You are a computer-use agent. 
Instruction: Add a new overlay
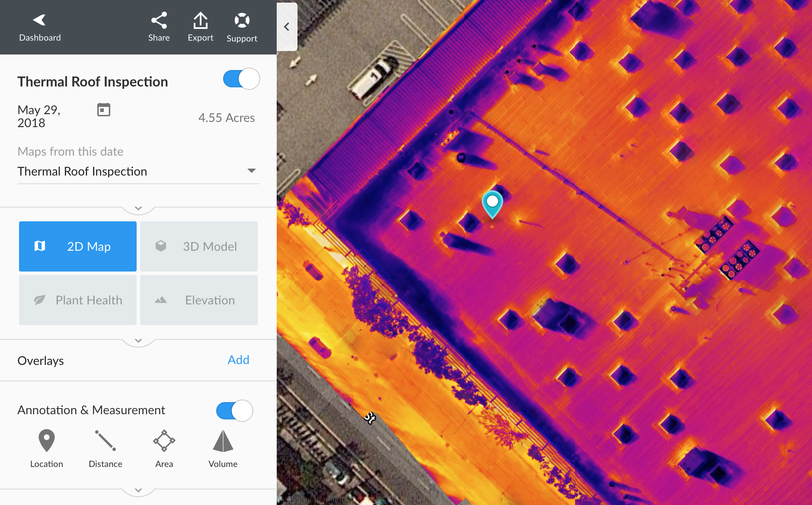coord(238,360)
